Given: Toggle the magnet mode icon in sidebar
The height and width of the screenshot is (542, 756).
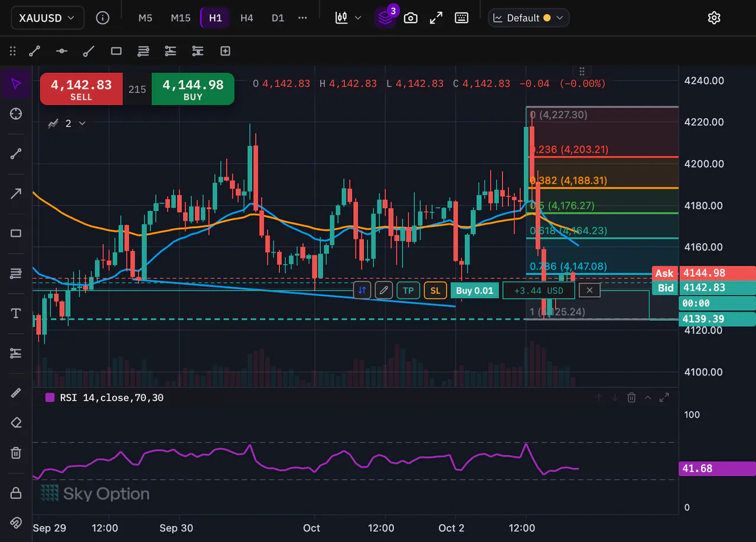Looking at the screenshot, I should [x=16, y=522].
